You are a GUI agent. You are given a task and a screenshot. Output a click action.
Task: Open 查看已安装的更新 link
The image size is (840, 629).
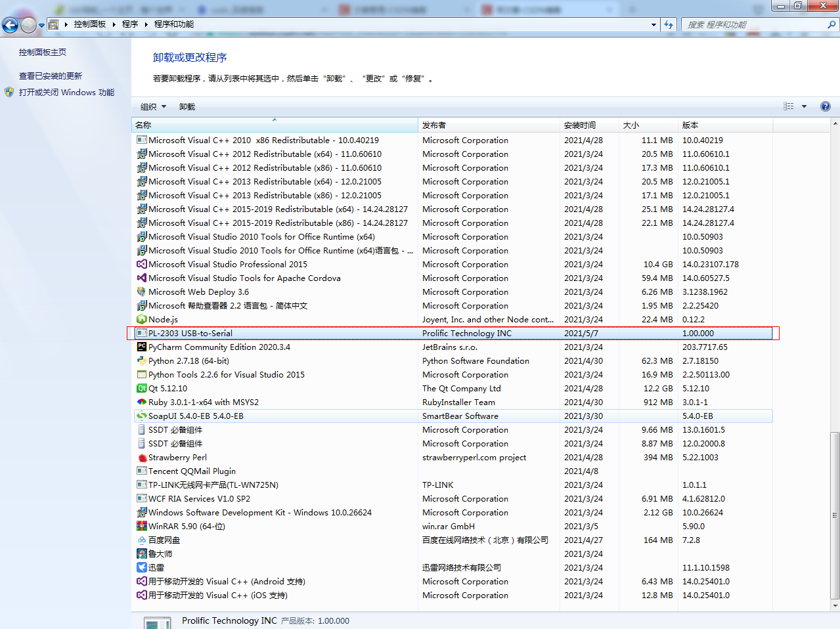tap(51, 76)
